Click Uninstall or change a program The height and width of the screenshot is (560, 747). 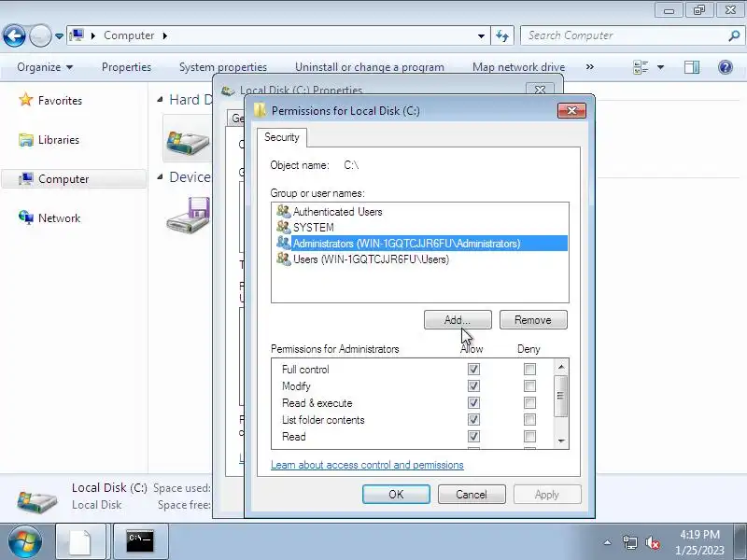[x=370, y=67]
